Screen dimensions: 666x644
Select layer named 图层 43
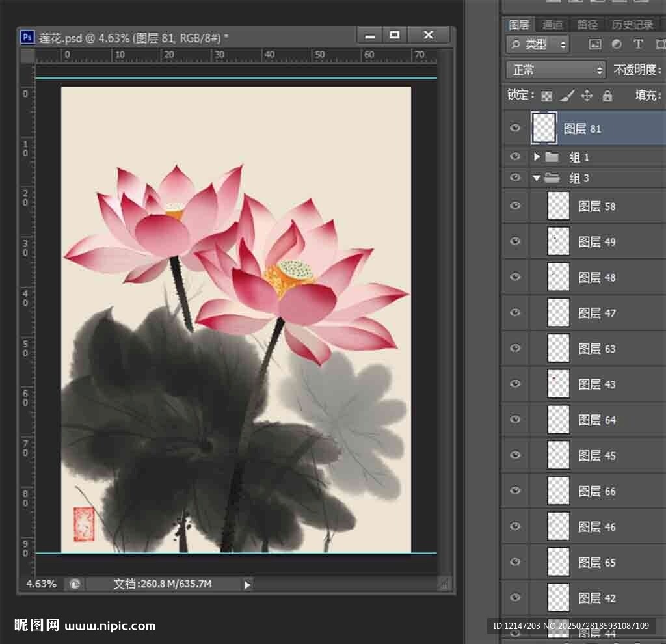pos(597,384)
